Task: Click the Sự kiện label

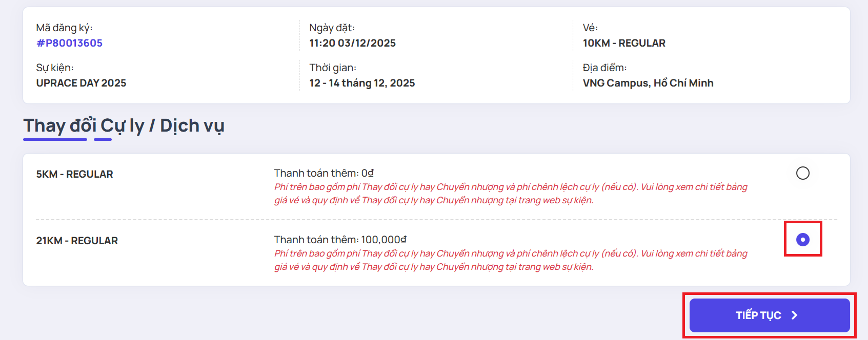Action: (x=55, y=68)
